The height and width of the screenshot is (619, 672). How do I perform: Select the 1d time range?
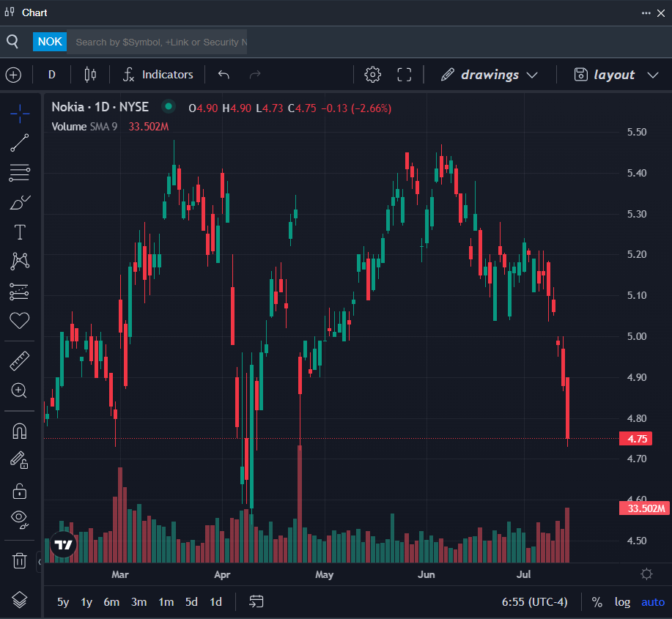tap(215, 602)
